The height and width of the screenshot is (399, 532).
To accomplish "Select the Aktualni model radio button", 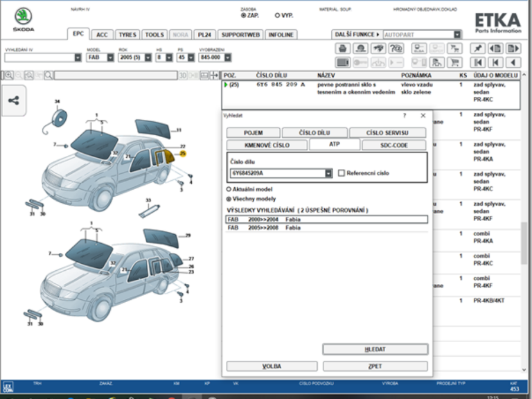I will [229, 188].
